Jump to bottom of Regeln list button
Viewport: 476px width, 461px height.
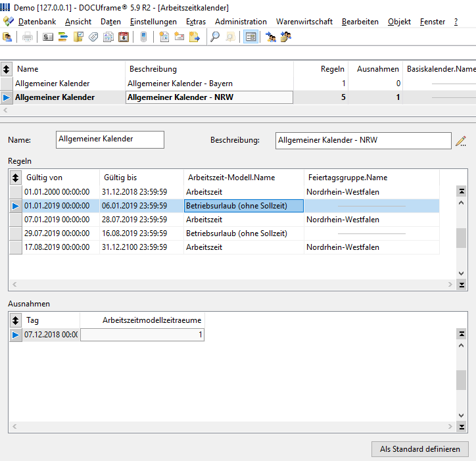(x=462, y=285)
